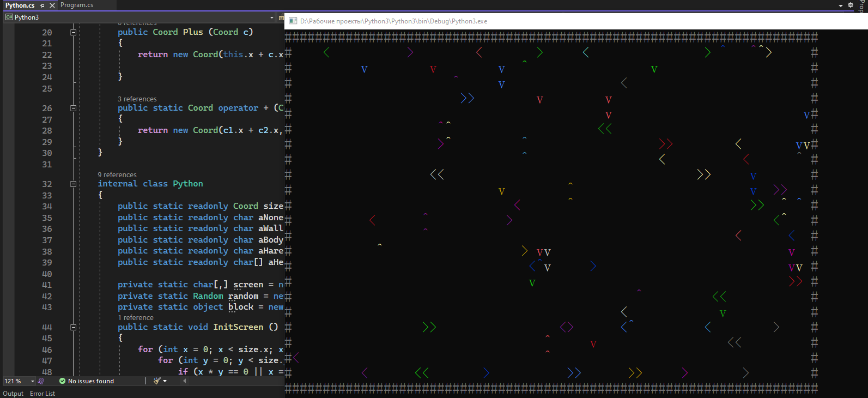Collapse the operator + method at line 26

73,108
